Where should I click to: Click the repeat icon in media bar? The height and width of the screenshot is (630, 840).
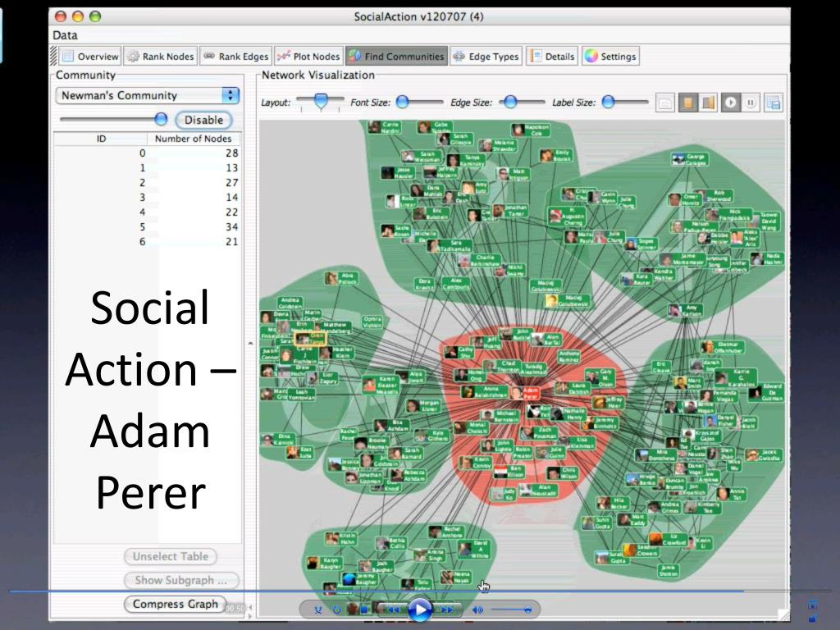click(x=336, y=609)
